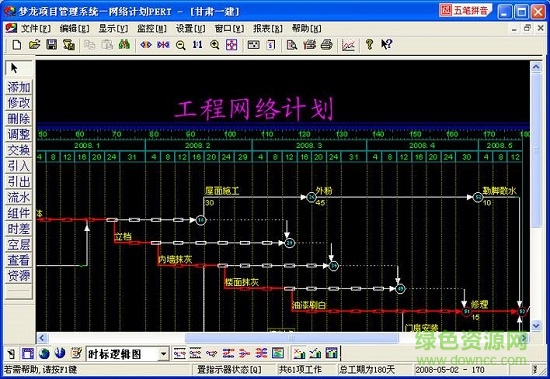Click the 调整 button in sidebar
The image size is (550, 379).
click(x=19, y=134)
